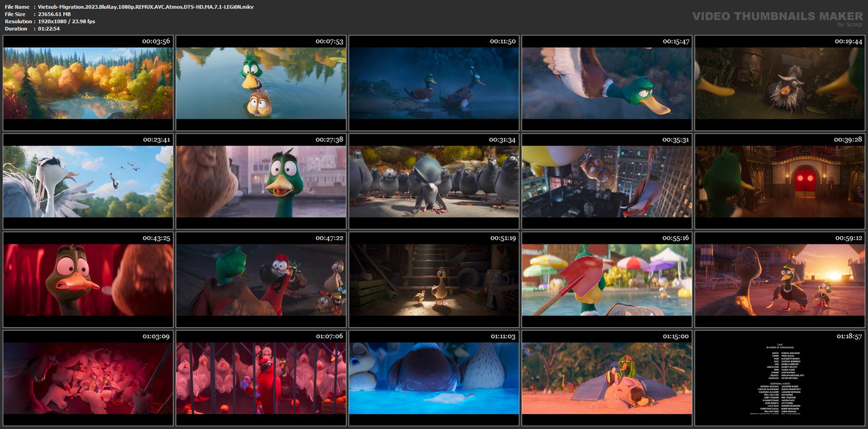Pick the sunset thumbnail at 00:59:12

pyautogui.click(x=780, y=280)
